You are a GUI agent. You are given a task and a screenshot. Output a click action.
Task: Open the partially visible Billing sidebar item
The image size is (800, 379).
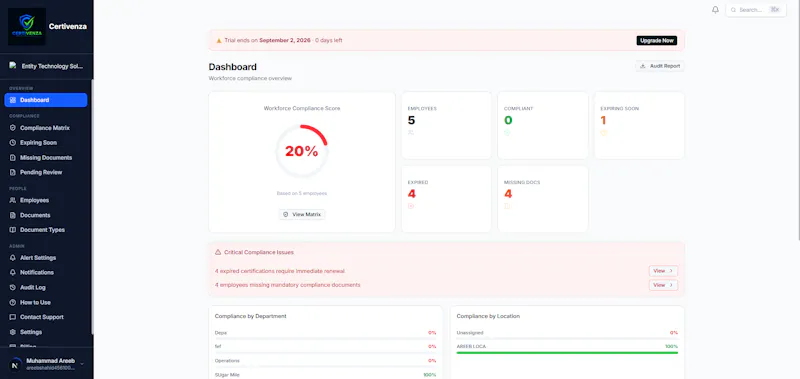(x=46, y=346)
